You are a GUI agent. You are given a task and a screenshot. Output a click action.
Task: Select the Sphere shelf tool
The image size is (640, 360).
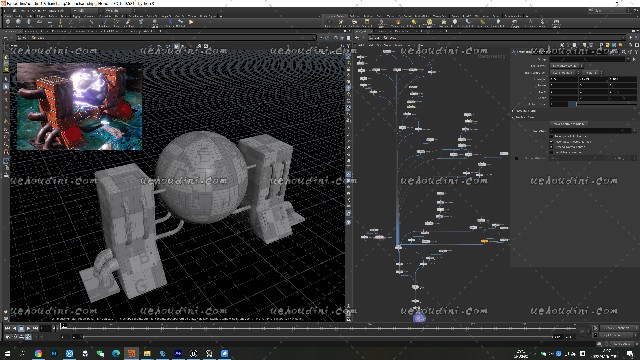tap(18, 22)
